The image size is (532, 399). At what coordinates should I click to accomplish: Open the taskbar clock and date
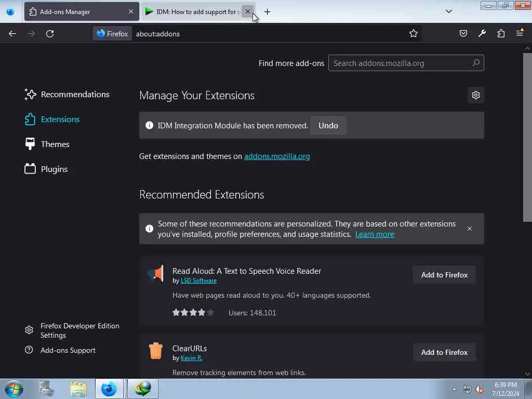506,389
